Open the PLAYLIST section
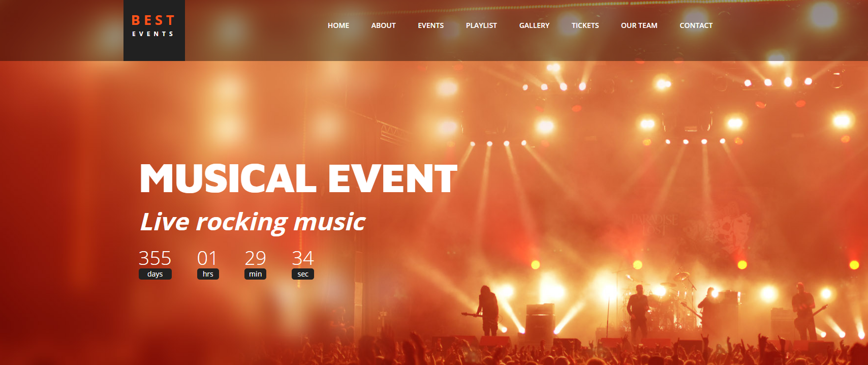This screenshot has width=868, height=365. 481,25
